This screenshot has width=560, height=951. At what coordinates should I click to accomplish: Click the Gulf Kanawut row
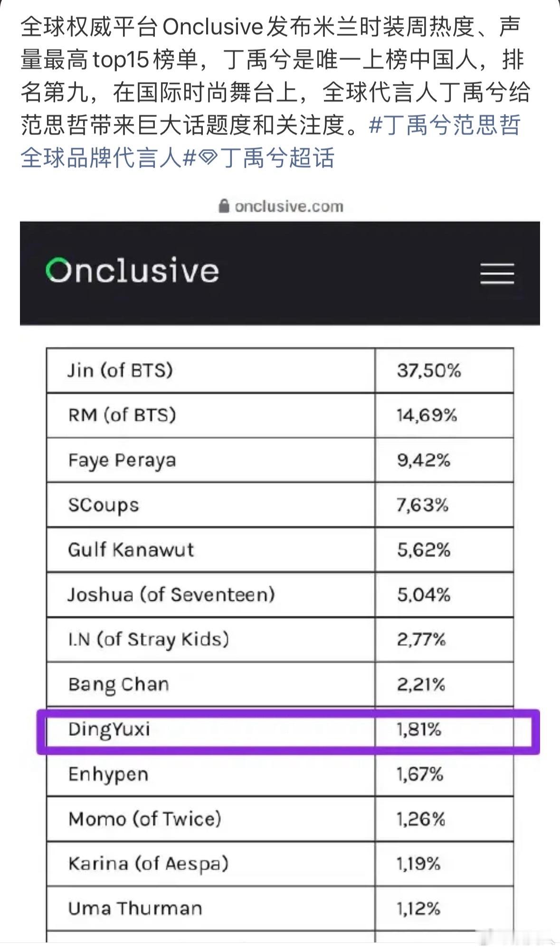280,549
